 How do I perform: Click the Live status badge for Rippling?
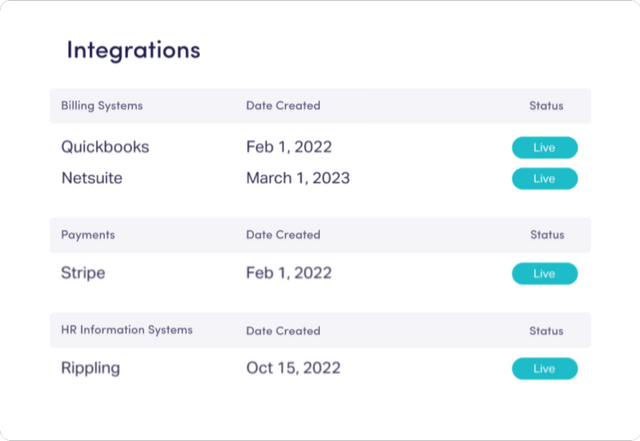click(544, 368)
